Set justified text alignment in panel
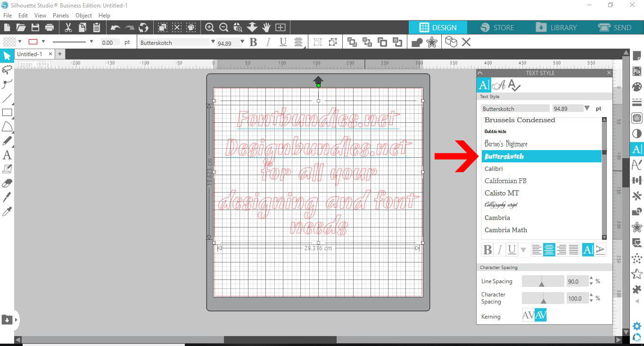The width and height of the screenshot is (644, 346). coord(573,250)
